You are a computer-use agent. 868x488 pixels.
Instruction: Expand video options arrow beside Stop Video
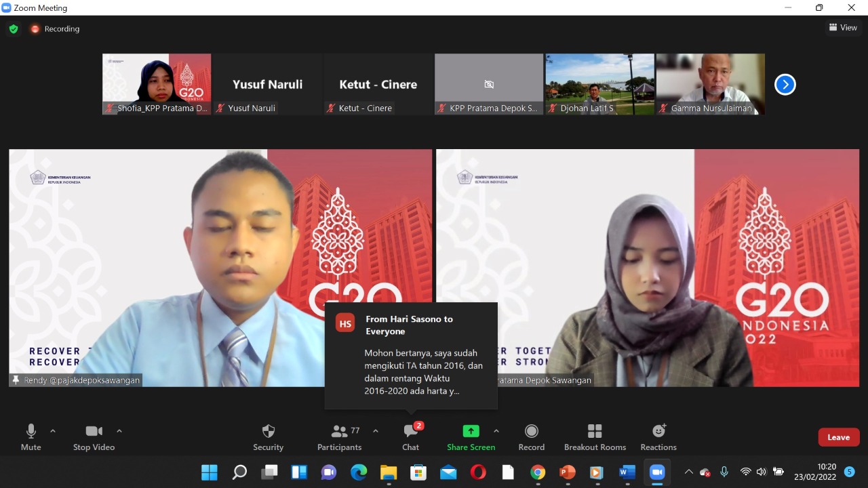(x=119, y=431)
